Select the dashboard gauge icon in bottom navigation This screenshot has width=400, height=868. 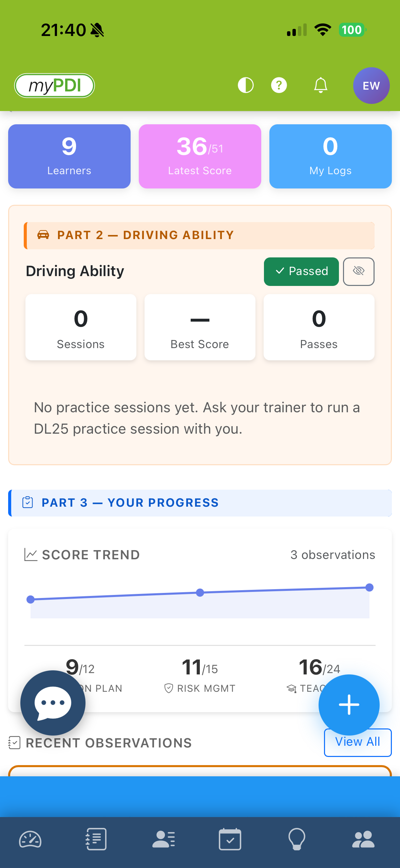point(30,839)
